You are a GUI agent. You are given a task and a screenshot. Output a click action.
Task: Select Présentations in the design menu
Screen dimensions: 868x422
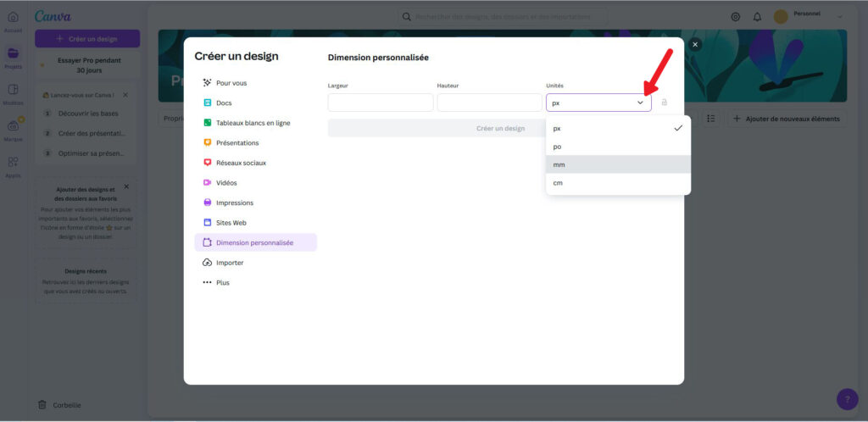[x=237, y=142]
